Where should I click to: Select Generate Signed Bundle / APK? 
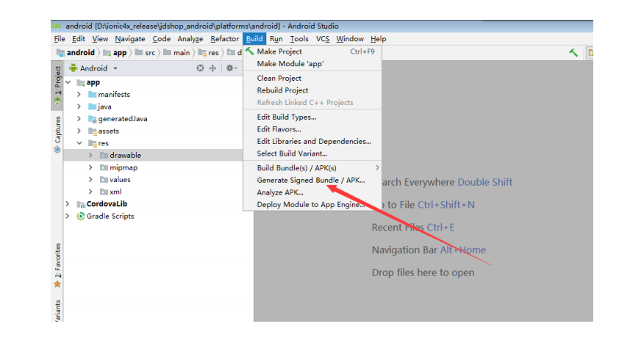click(310, 180)
